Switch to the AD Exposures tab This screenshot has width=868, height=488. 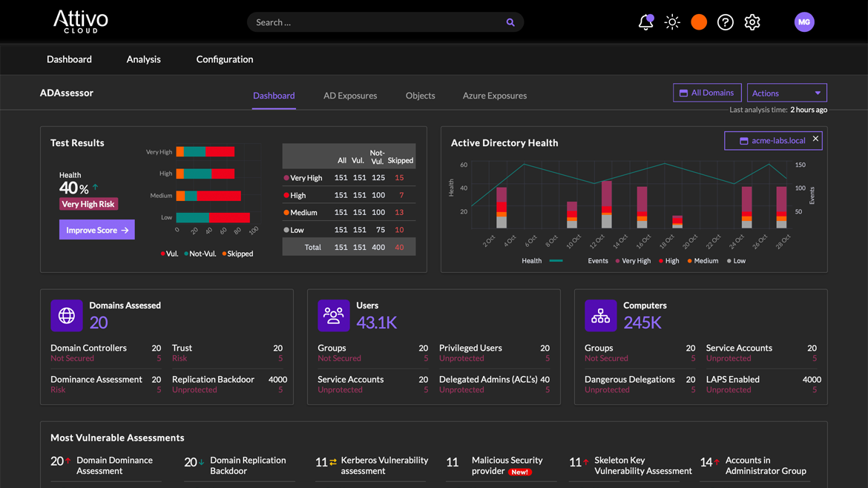[x=350, y=96]
